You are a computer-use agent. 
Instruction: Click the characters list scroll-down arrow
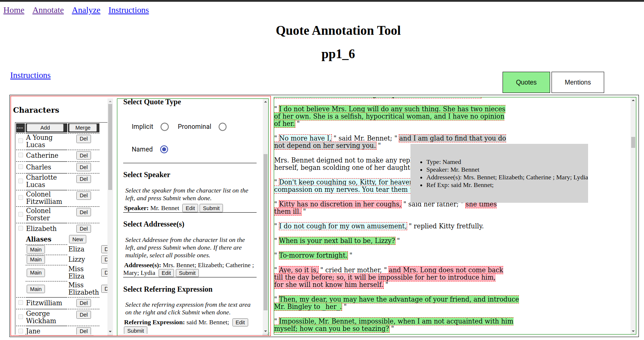(x=110, y=332)
